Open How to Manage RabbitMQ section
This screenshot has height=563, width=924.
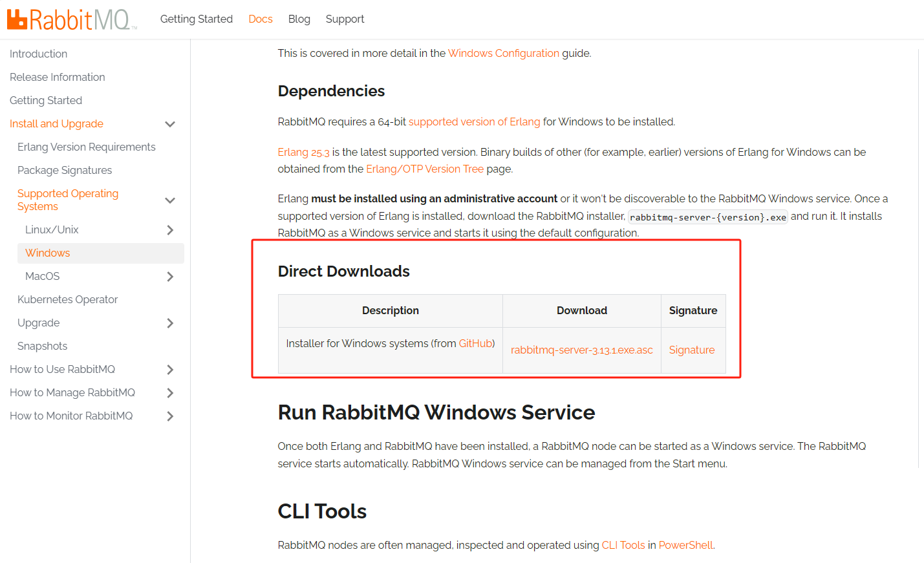pos(72,392)
